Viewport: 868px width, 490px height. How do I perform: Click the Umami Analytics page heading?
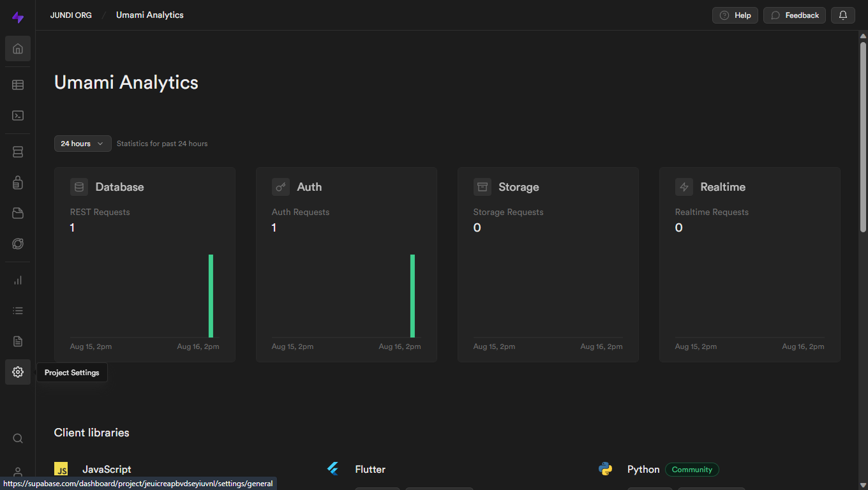(x=126, y=82)
